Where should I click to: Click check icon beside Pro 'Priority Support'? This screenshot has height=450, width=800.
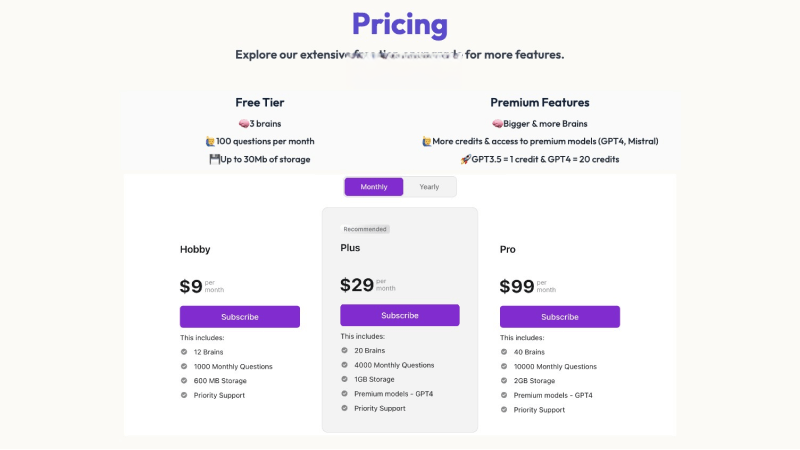504,410
